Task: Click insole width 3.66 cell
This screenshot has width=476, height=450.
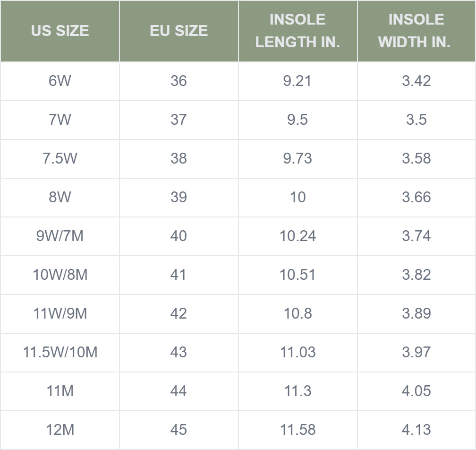Action: (x=416, y=197)
